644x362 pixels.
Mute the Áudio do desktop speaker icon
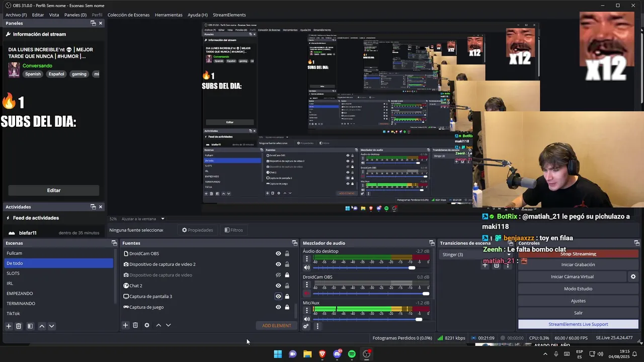pyautogui.click(x=307, y=267)
